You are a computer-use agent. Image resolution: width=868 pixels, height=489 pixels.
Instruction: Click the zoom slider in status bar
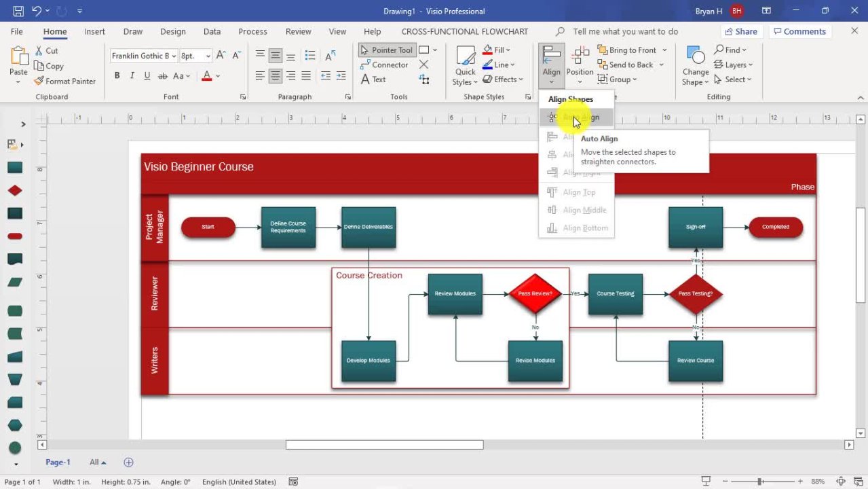point(760,482)
